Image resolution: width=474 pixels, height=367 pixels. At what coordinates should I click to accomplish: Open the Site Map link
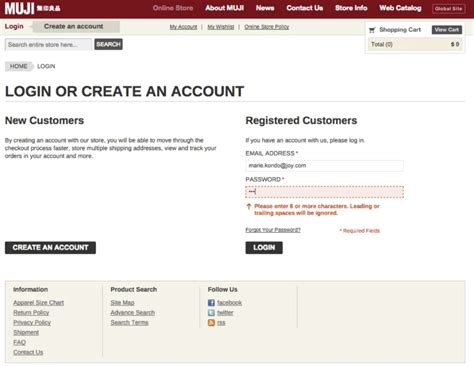click(x=123, y=303)
